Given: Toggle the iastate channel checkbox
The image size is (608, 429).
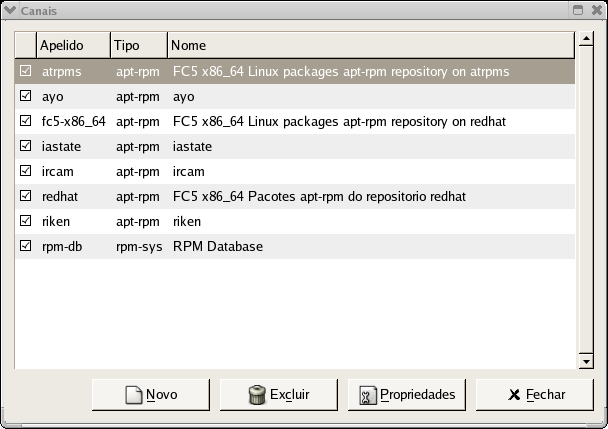Looking at the screenshot, I should coord(26,147).
